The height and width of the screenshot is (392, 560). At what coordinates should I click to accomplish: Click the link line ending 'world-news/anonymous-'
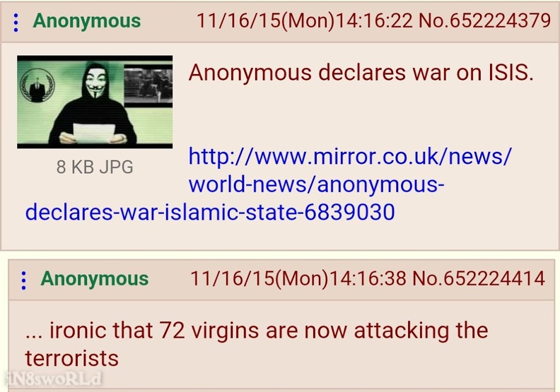coord(317,184)
